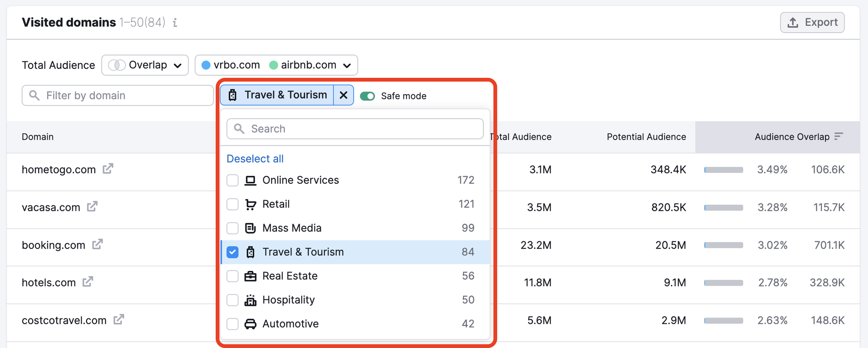868x348 pixels.
Task: Click the 701.1K overlap count
Action: pyautogui.click(x=829, y=245)
